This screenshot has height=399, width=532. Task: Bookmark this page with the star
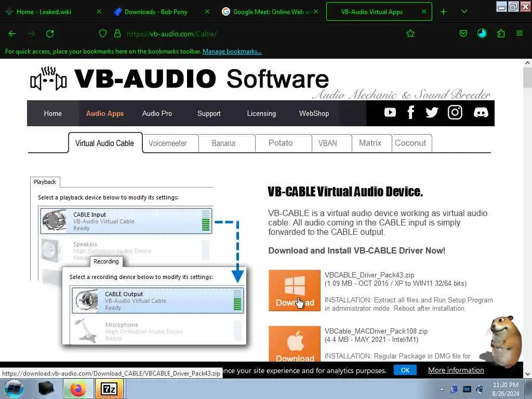point(410,33)
